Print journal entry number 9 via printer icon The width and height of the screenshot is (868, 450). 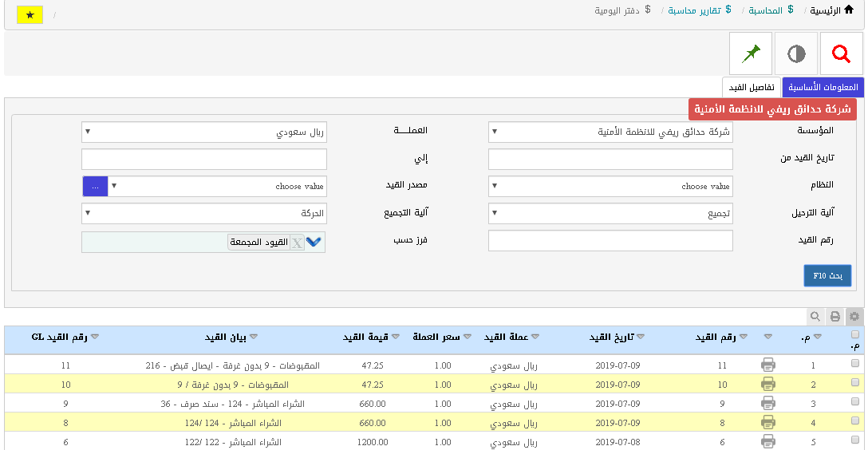767,404
